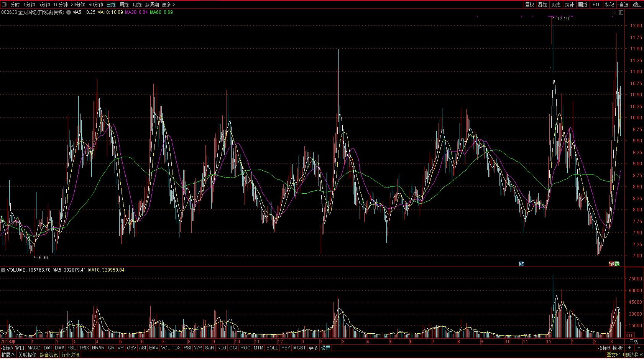Screen dimensions: 644x359
Task: Switch to the 月线 monthly chart
Action: click(x=137, y=5)
